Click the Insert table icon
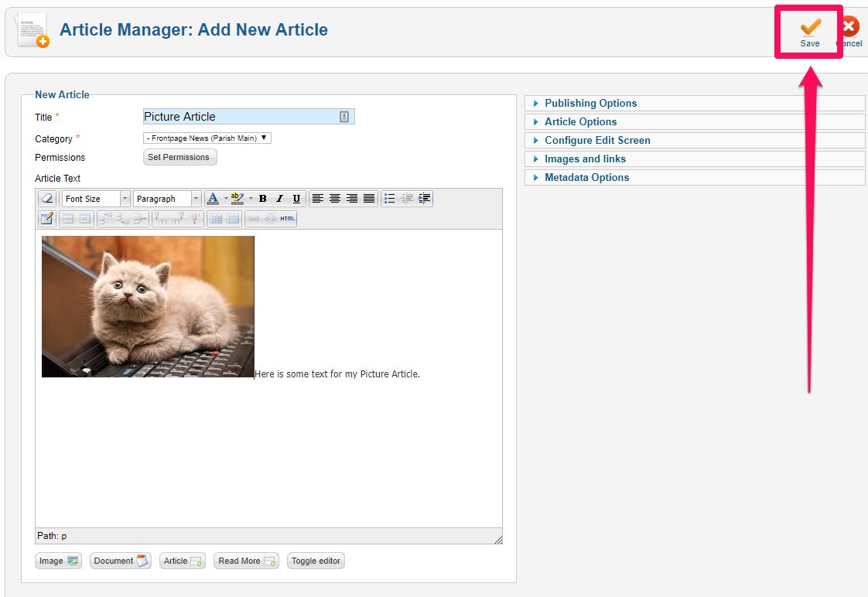Screen dimensions: 868x597 [x=47, y=219]
